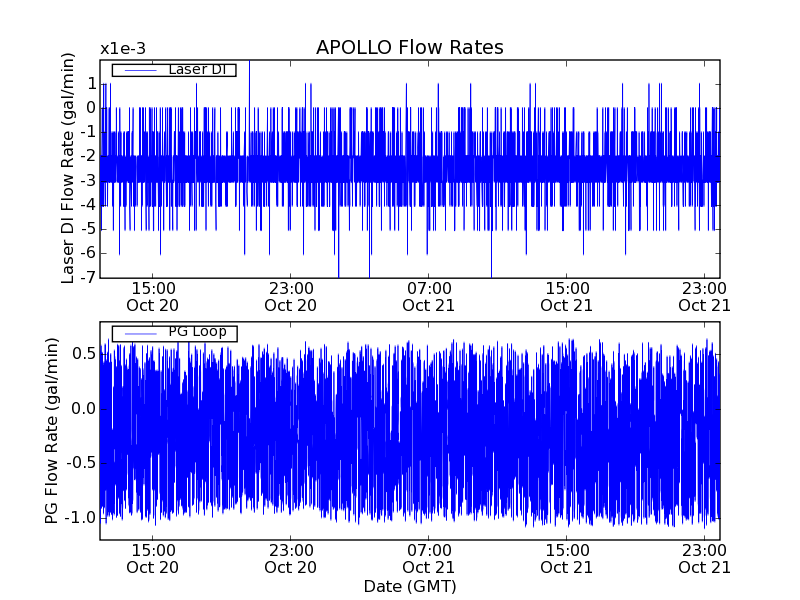Screen dimensions: 800x600
Task: Select the Laser DI legend label
Action: pyautogui.click(x=194, y=69)
